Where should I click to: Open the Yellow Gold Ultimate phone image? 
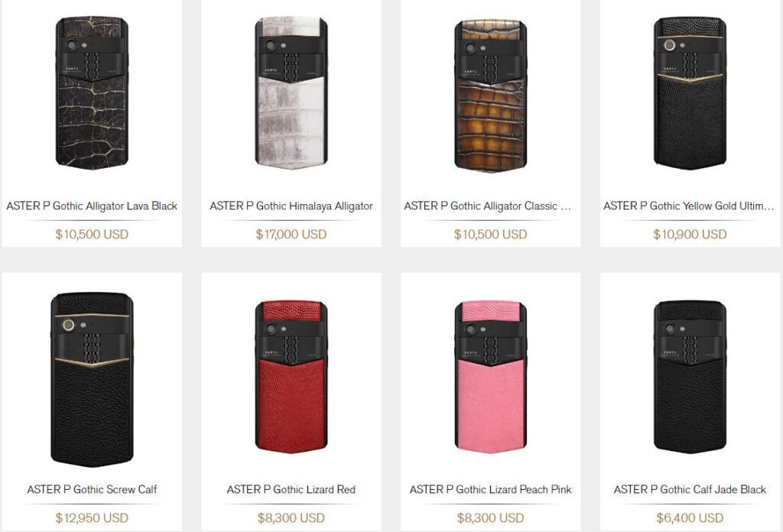pos(690,93)
